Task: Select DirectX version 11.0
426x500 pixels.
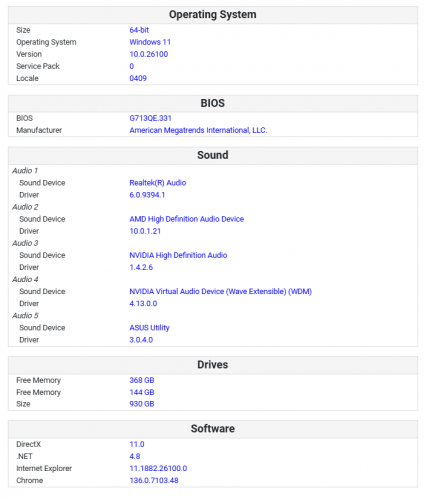Action: pyautogui.click(x=137, y=444)
